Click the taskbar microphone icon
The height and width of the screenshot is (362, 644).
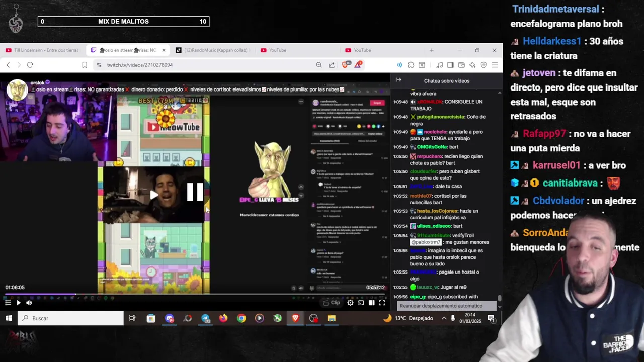[x=453, y=318]
